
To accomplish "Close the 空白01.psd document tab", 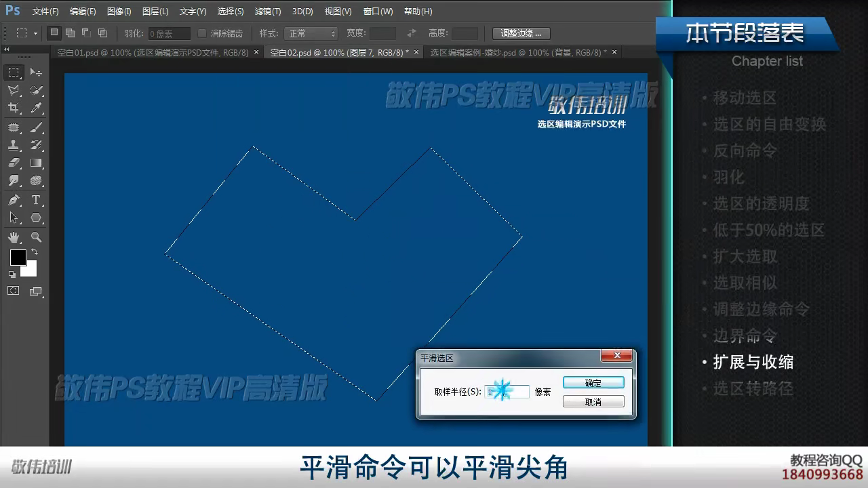I will pyautogui.click(x=255, y=52).
